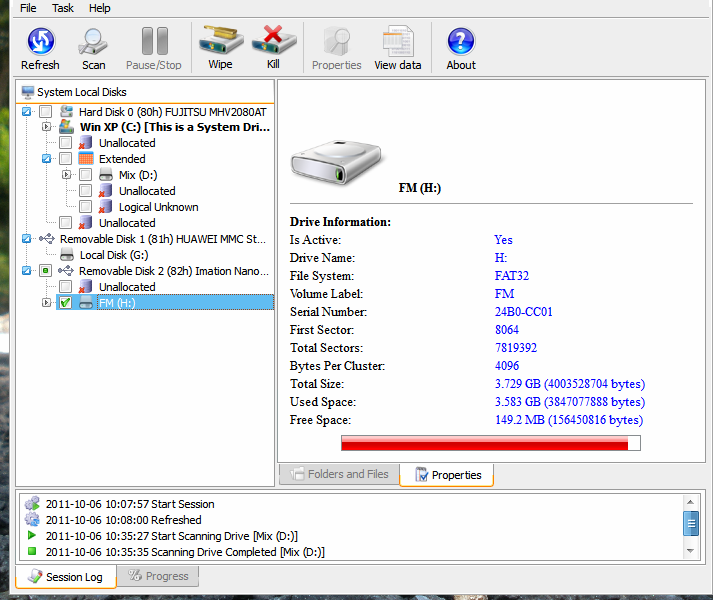The height and width of the screenshot is (600, 713).
Task: Click the Win XP (C:) Windows icon
Action: [66, 126]
